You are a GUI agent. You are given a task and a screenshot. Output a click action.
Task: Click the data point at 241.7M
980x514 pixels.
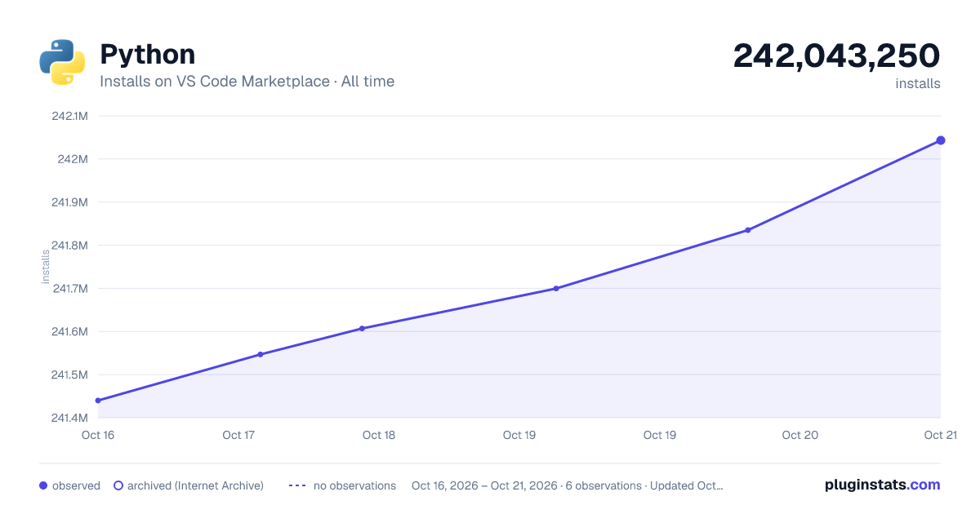tap(556, 288)
